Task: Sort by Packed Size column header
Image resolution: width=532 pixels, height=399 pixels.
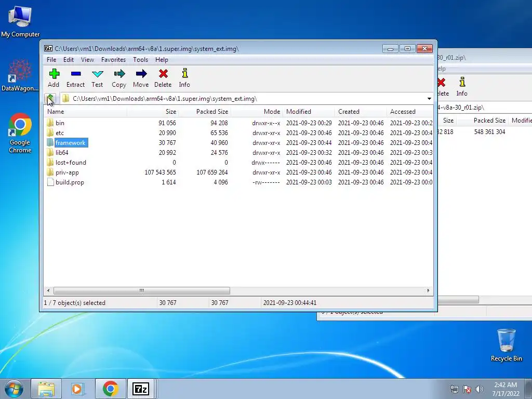Action: click(x=205, y=112)
